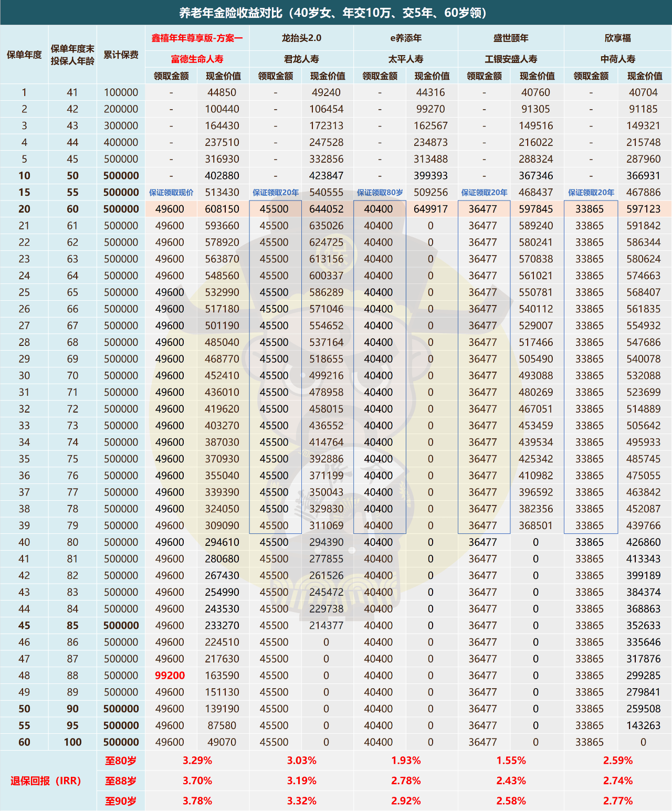
Task: Click the cash value 259508
Action: pyautogui.click(x=643, y=709)
